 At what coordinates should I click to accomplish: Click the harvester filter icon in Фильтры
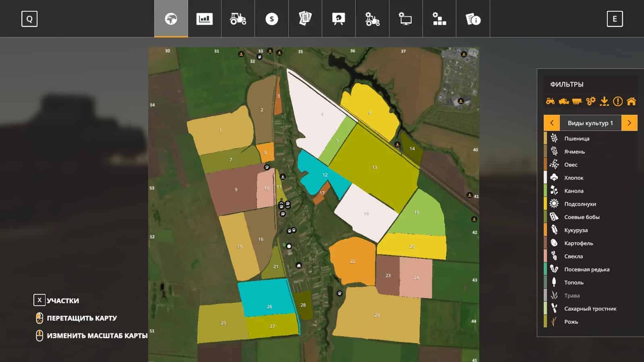(x=563, y=101)
